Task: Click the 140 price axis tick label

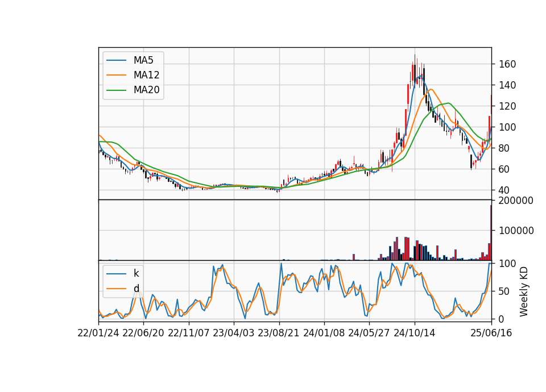Action: click(507, 85)
